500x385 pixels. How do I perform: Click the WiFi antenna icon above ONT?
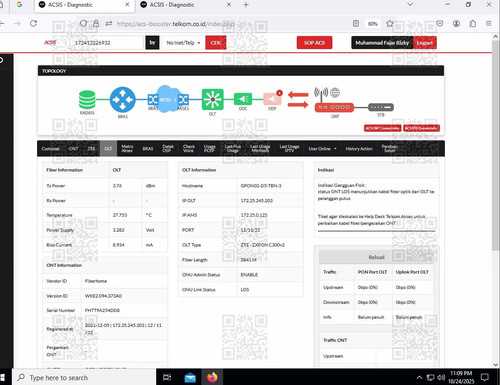pos(321,94)
